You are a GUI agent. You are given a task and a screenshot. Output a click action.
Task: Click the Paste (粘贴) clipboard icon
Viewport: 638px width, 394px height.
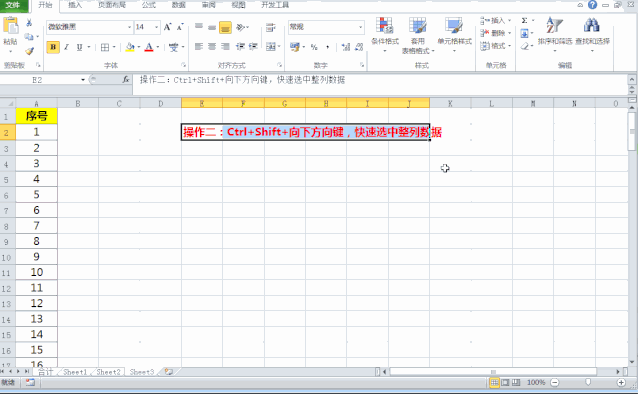(x=11, y=26)
